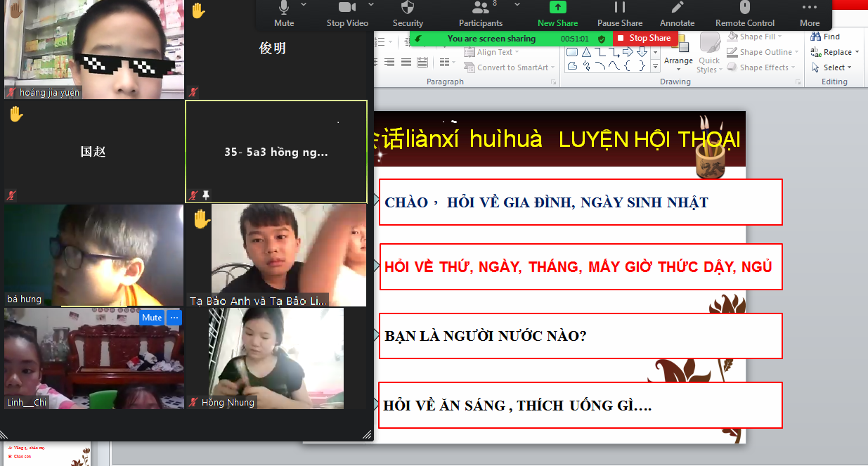Open Annotate pencil tool
Screen dimensions: 868x466
coord(678,13)
